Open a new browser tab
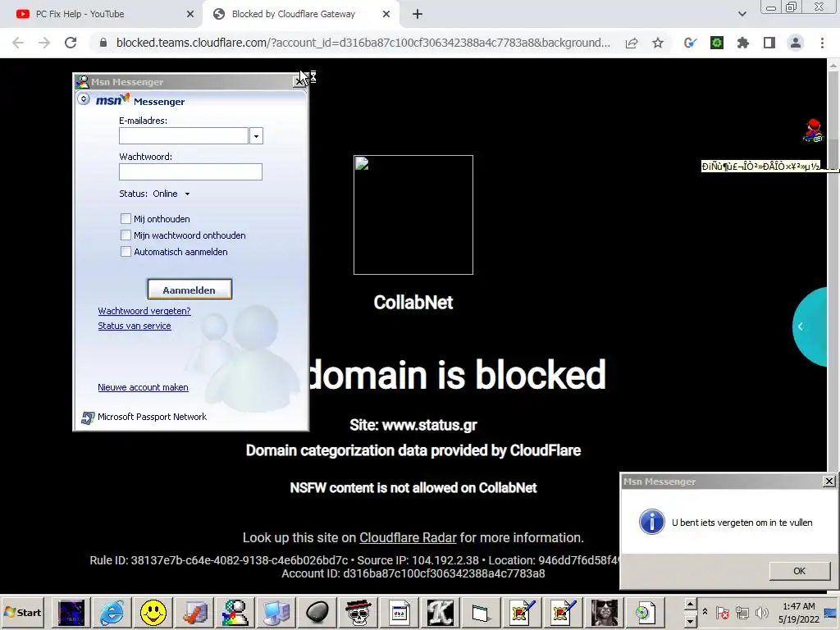Viewport: 840px width, 630px height. (x=418, y=15)
